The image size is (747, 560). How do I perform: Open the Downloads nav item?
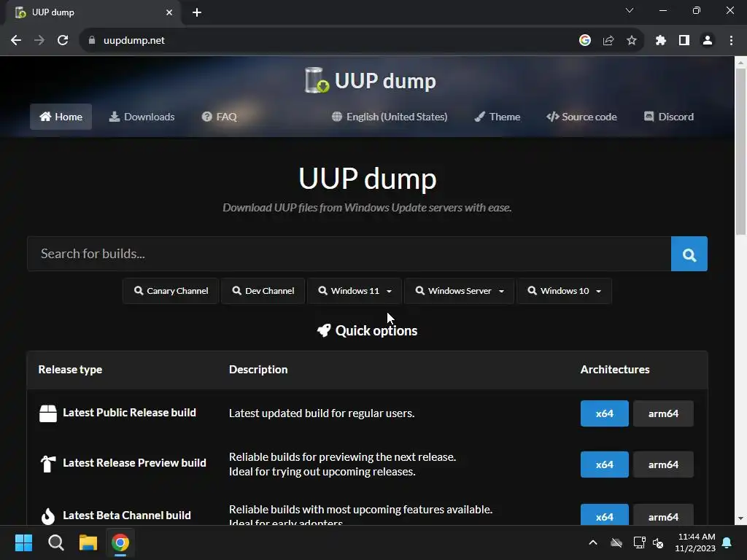click(x=142, y=117)
